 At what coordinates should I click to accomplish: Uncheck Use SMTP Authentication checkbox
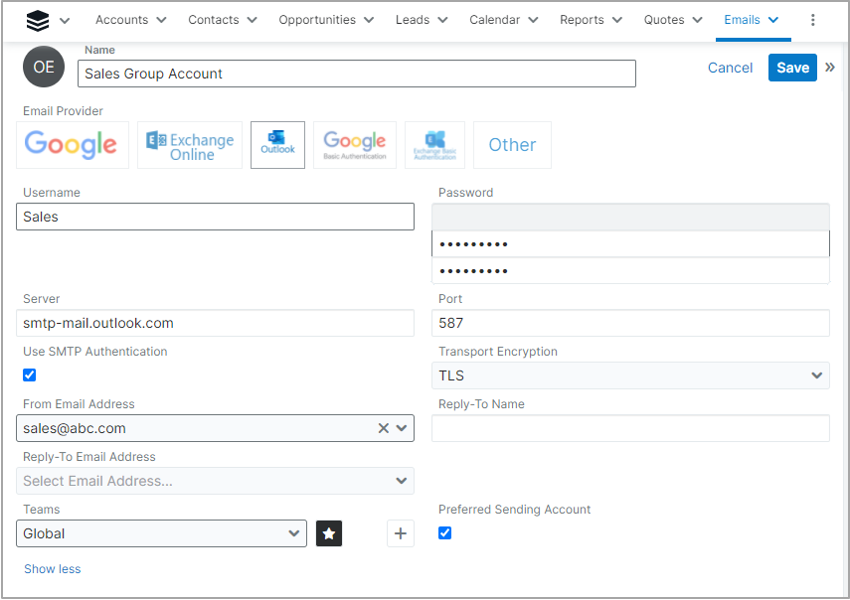(30, 375)
